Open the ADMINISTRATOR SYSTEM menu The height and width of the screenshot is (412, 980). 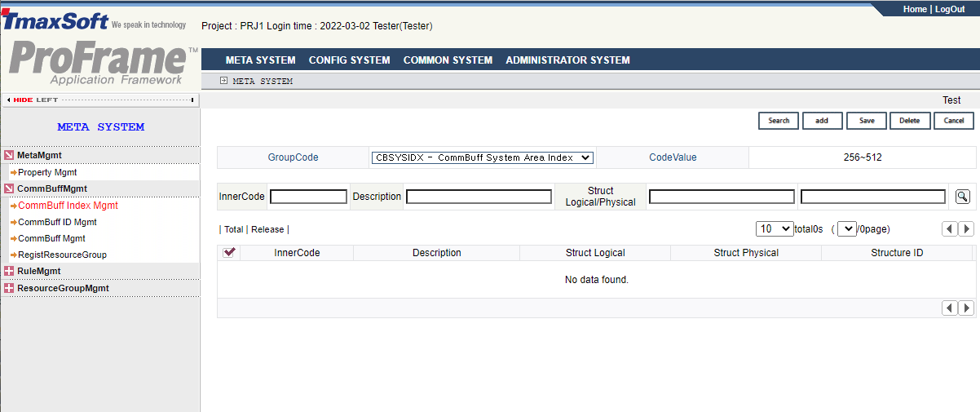pyautogui.click(x=567, y=60)
